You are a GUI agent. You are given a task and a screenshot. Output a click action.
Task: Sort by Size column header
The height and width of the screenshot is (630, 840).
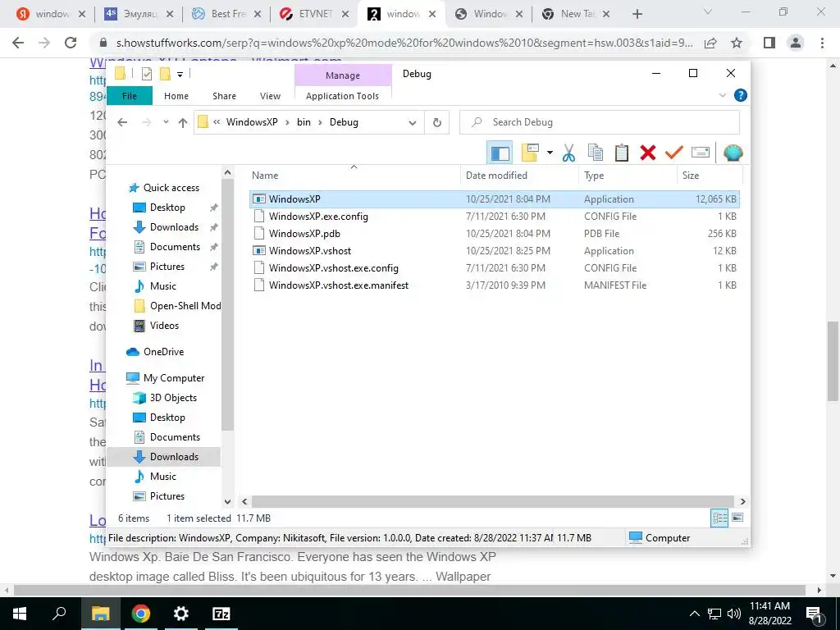tap(710, 176)
